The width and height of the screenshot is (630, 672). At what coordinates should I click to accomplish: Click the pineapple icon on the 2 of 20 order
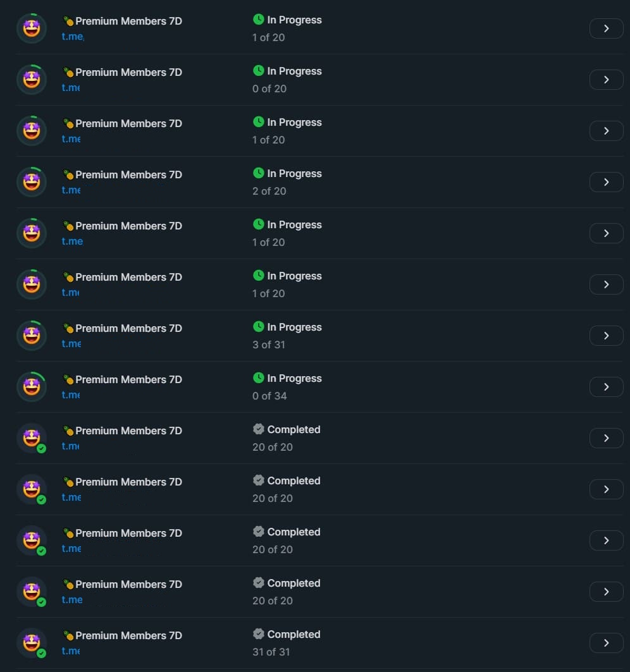tap(68, 174)
